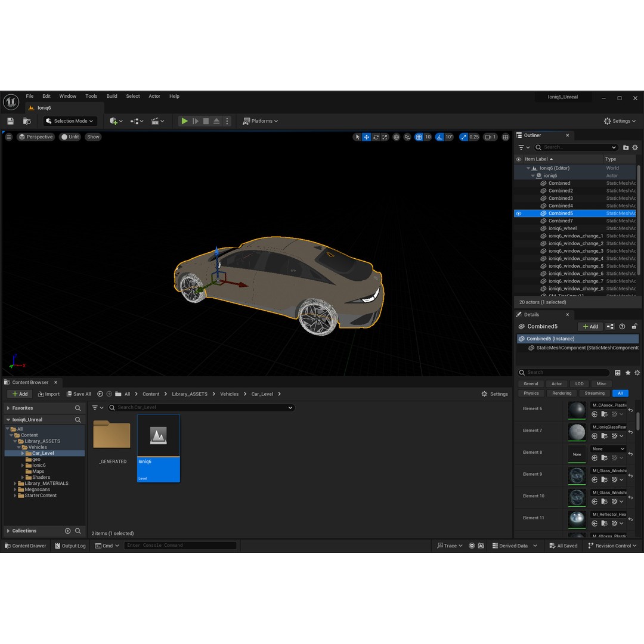Screen dimensions: 644x644
Task: Open the Settings dropdown in main toolbar
Action: point(620,120)
